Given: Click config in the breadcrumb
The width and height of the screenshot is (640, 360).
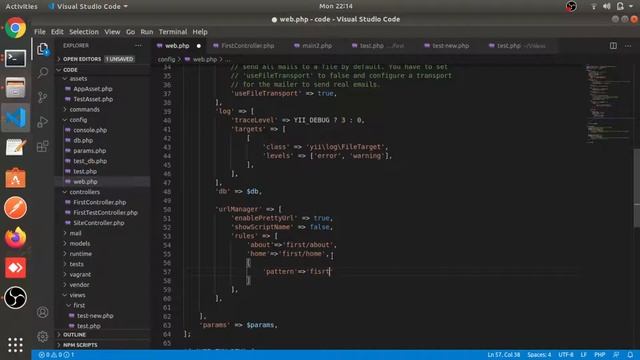Looking at the screenshot, I should tap(167, 59).
